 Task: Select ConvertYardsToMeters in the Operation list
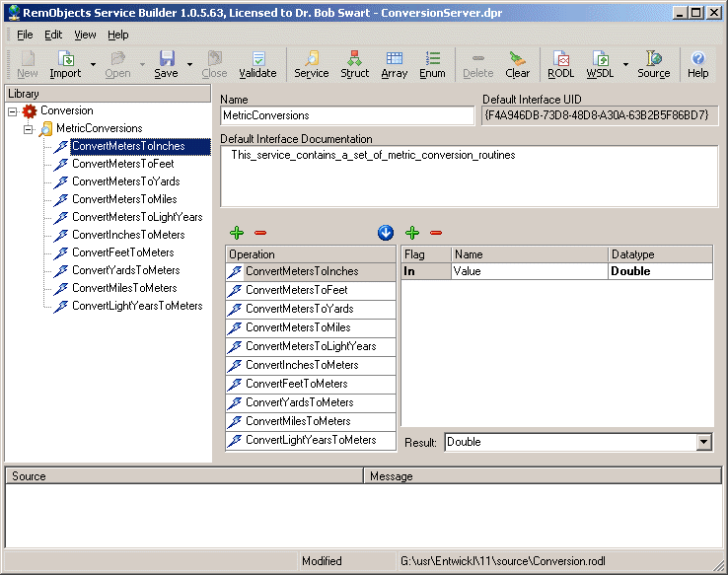tap(311, 402)
